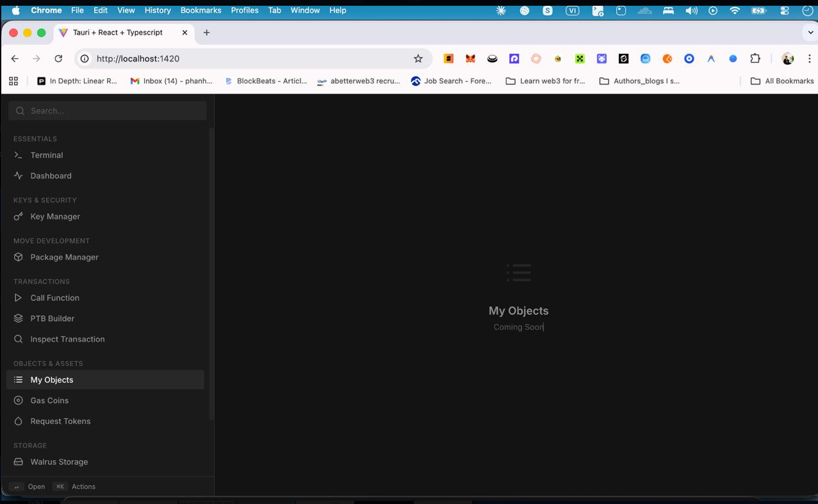Click the Key Manager key icon
The width and height of the screenshot is (818, 504).
pos(19,216)
